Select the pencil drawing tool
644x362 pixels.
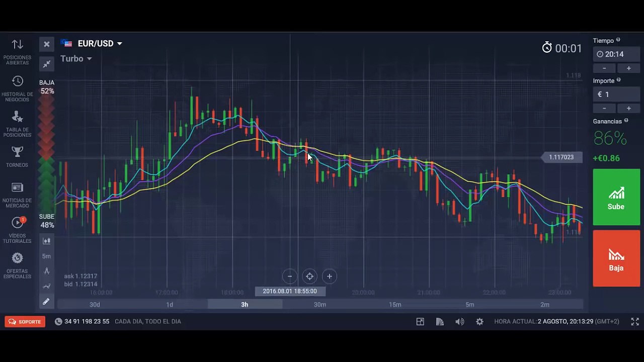46,302
